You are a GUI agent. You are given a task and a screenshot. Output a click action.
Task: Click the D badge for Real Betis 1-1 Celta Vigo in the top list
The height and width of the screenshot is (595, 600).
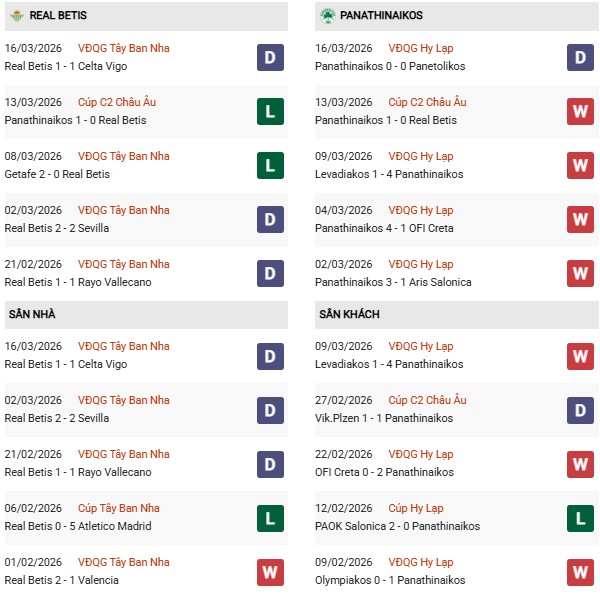click(x=270, y=58)
